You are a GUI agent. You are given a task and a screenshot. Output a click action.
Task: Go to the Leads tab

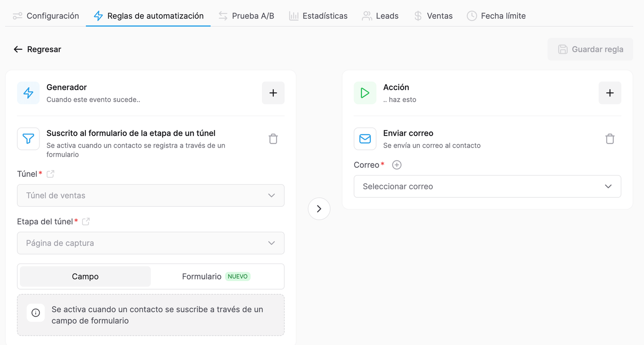[x=380, y=16]
